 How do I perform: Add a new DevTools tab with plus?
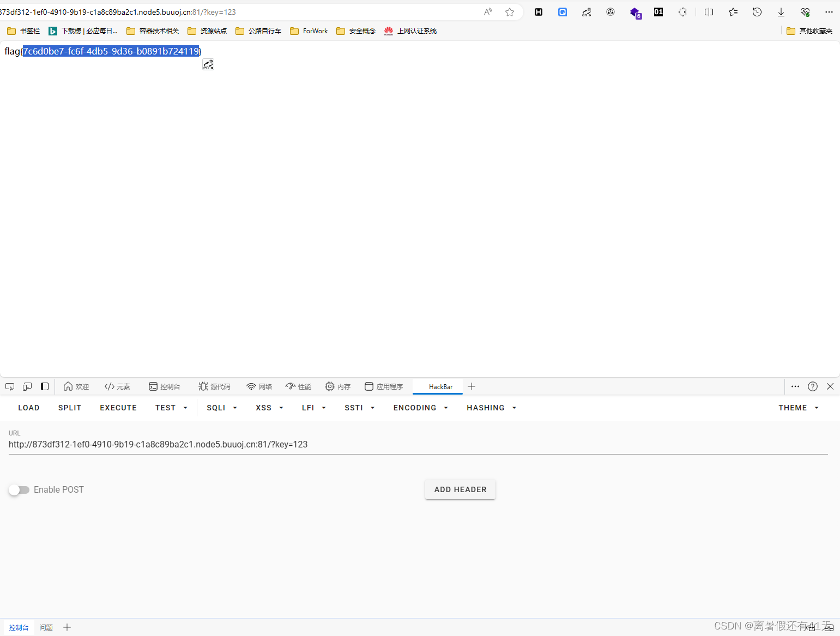pos(472,386)
